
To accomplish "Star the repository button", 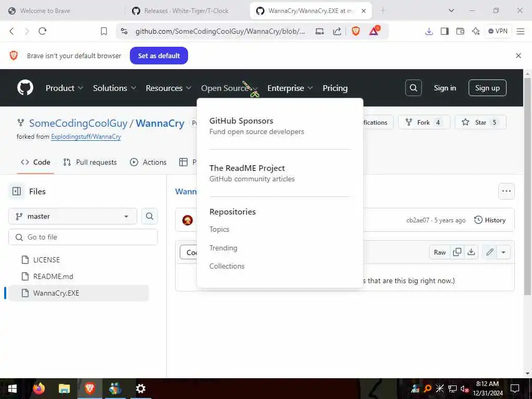I will tap(480, 123).
